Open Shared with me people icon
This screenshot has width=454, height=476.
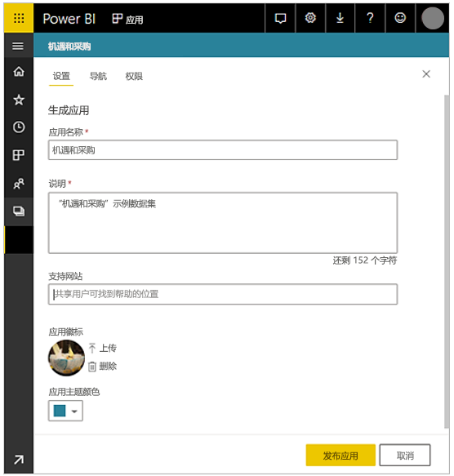tap(19, 184)
